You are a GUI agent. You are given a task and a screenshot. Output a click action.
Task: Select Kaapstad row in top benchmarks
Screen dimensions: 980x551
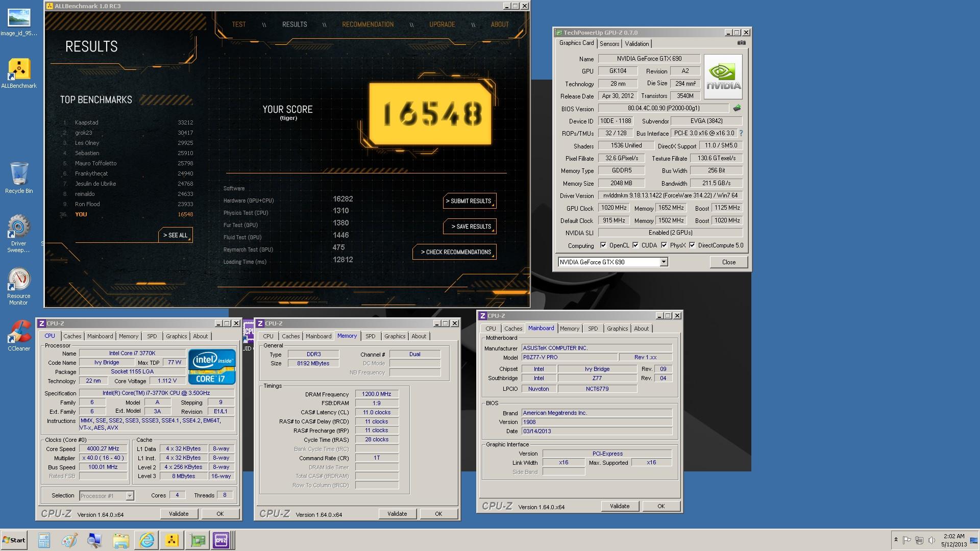[127, 122]
